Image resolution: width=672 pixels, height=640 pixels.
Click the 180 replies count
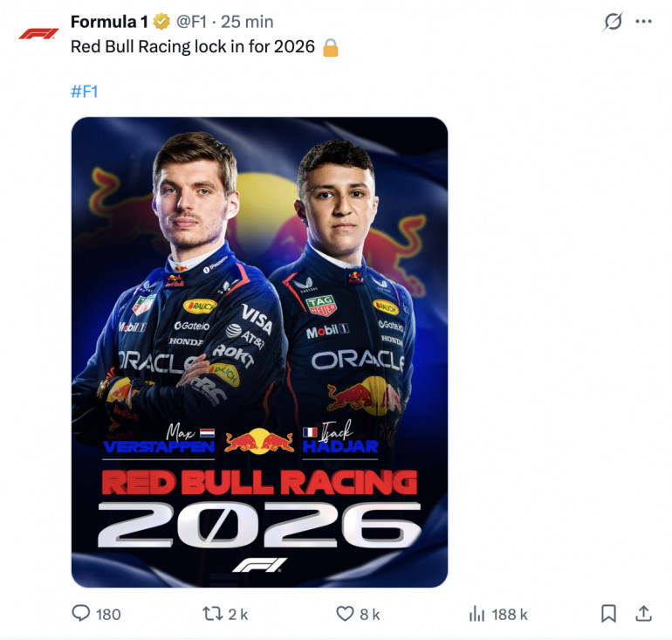(x=108, y=615)
